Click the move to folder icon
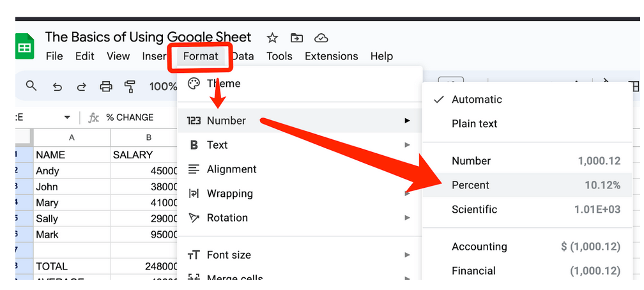 click(296, 38)
